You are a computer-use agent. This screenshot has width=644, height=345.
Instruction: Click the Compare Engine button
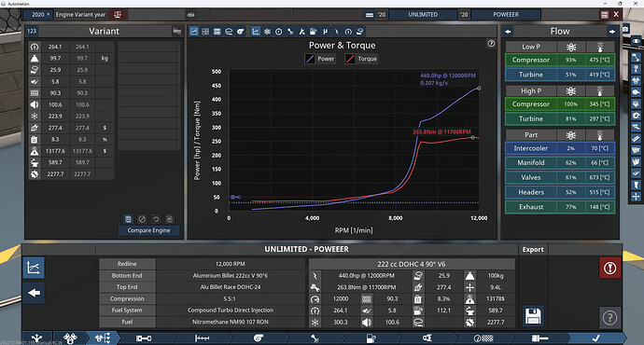(148, 230)
